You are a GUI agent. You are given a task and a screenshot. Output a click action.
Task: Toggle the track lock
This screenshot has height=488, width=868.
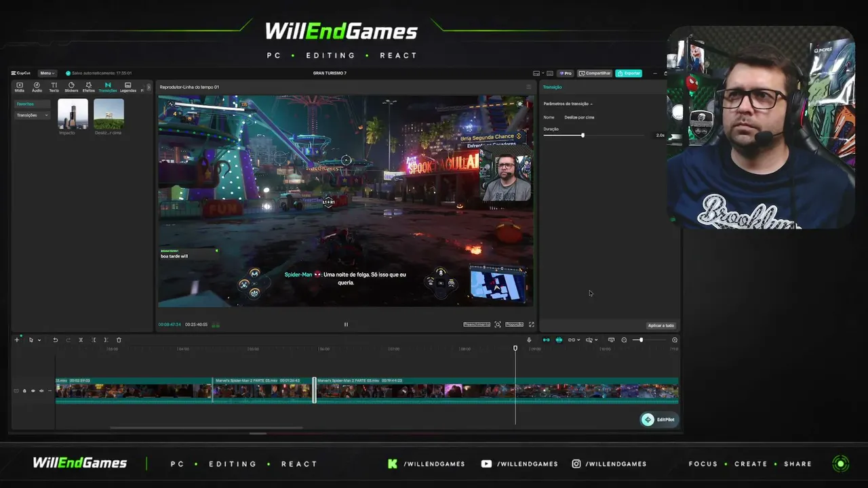pyautogui.click(x=24, y=391)
